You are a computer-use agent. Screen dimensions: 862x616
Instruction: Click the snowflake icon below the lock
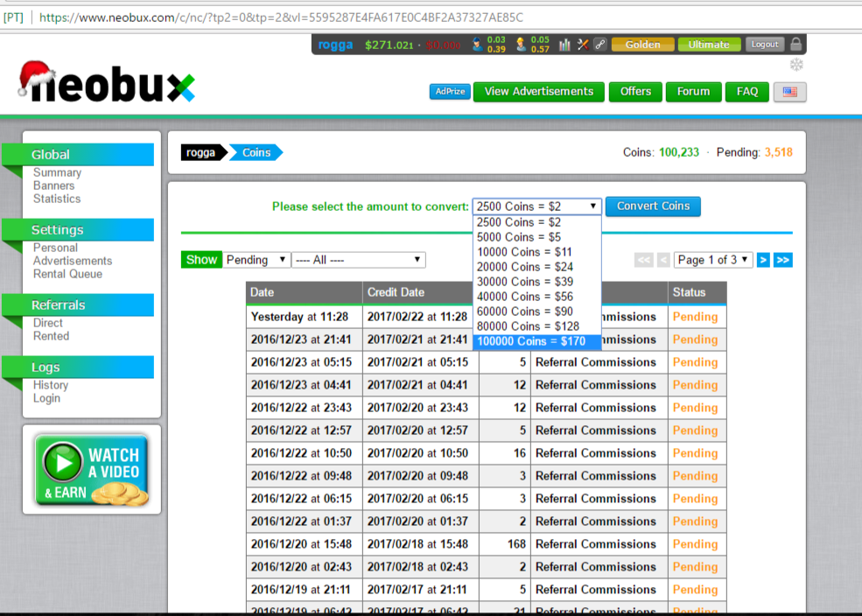pos(796,66)
